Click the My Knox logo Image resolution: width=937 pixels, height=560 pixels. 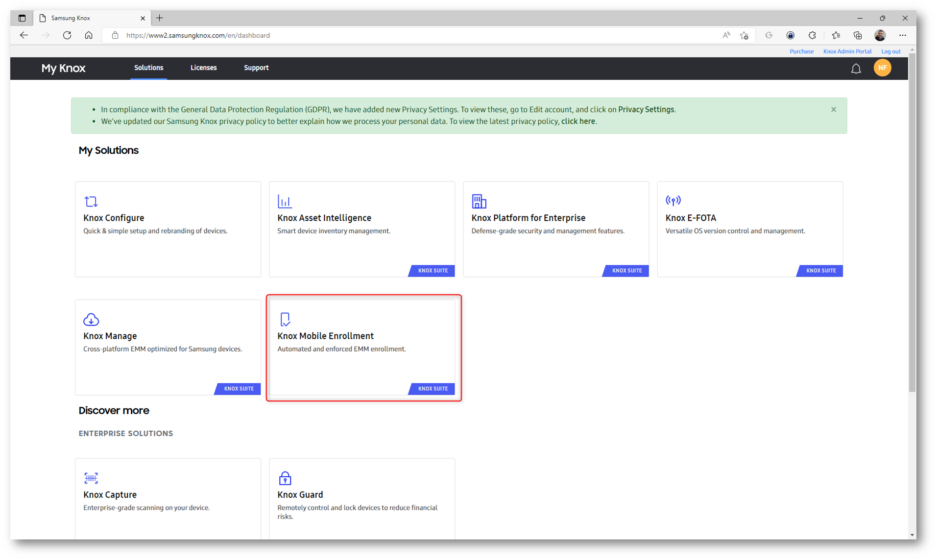63,68
